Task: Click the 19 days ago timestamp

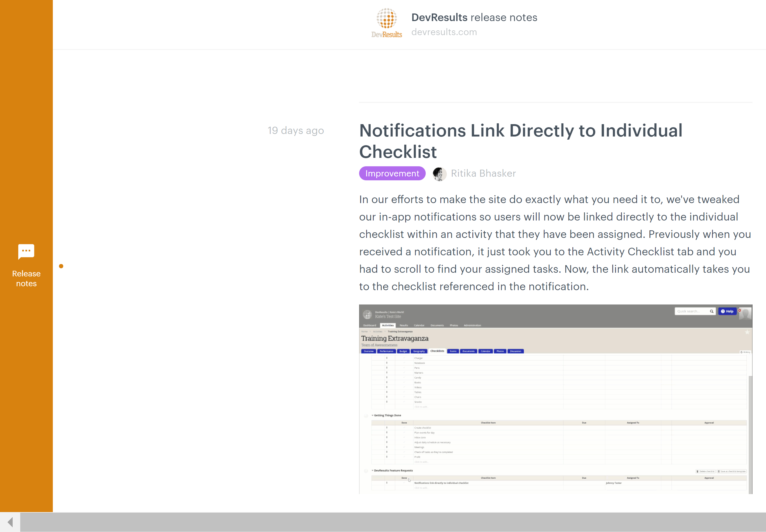Action: [296, 130]
